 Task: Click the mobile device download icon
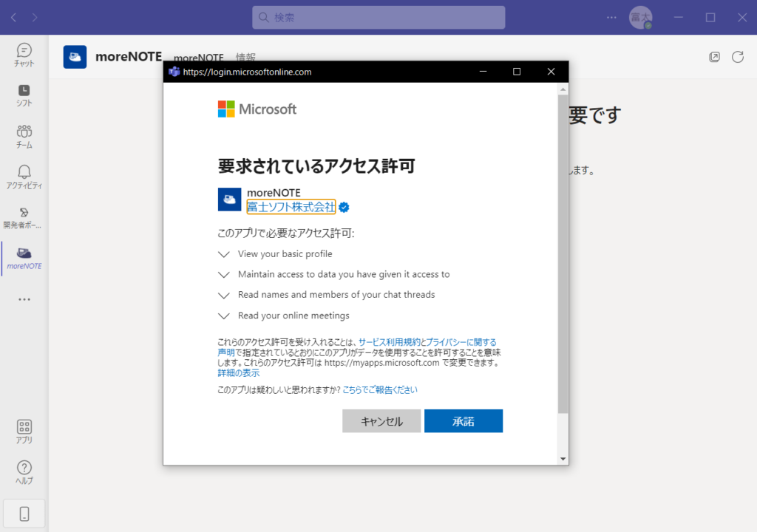click(x=24, y=514)
